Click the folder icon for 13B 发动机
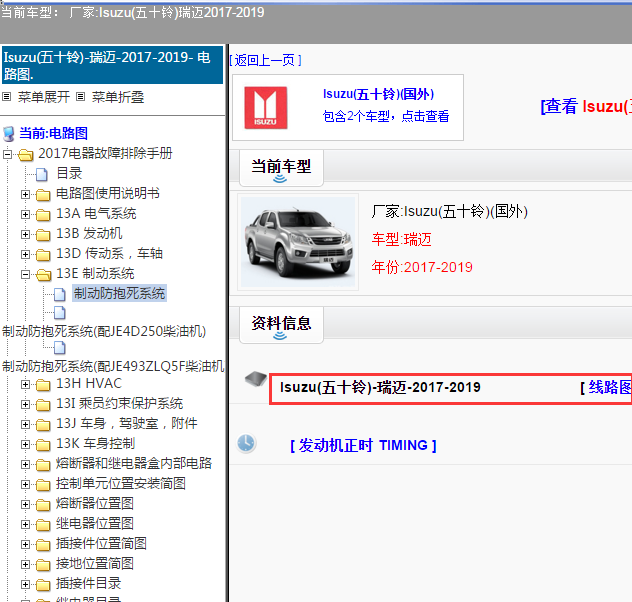This screenshot has width=632, height=602. tap(43, 235)
